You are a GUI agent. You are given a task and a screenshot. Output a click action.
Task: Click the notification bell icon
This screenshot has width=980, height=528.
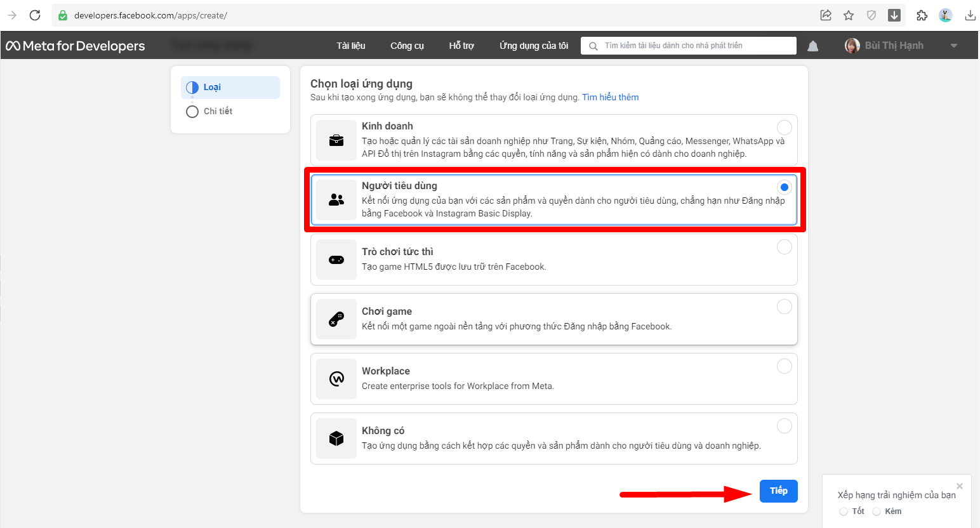(x=812, y=46)
